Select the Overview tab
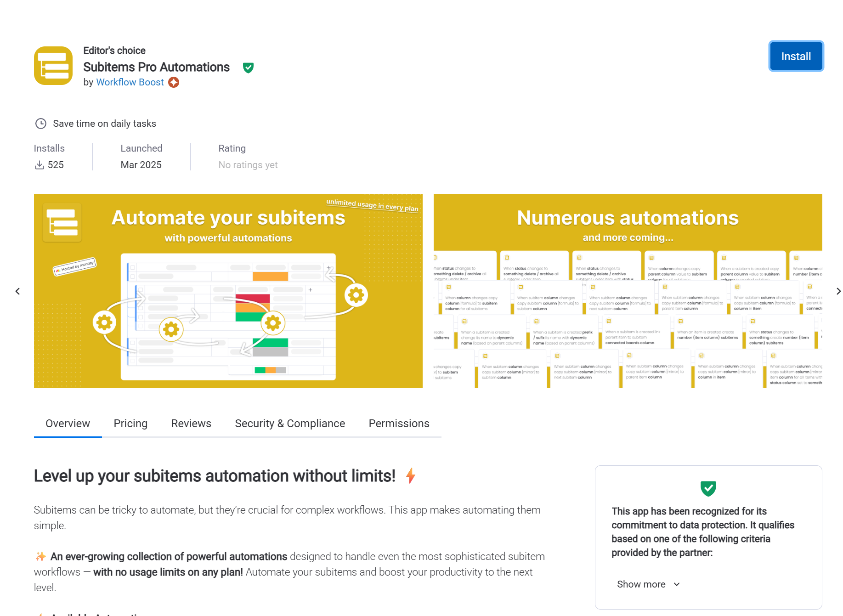The width and height of the screenshot is (843, 616). click(x=68, y=424)
